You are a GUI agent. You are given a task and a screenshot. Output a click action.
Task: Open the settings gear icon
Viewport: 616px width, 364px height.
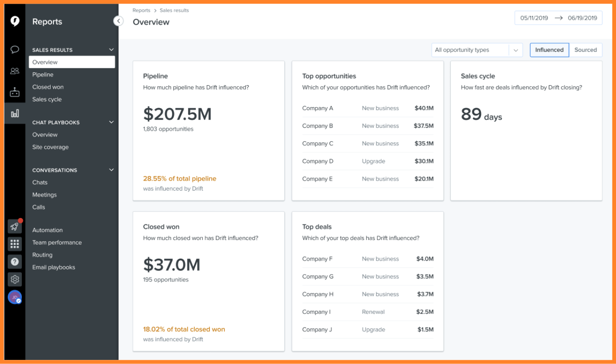click(15, 279)
